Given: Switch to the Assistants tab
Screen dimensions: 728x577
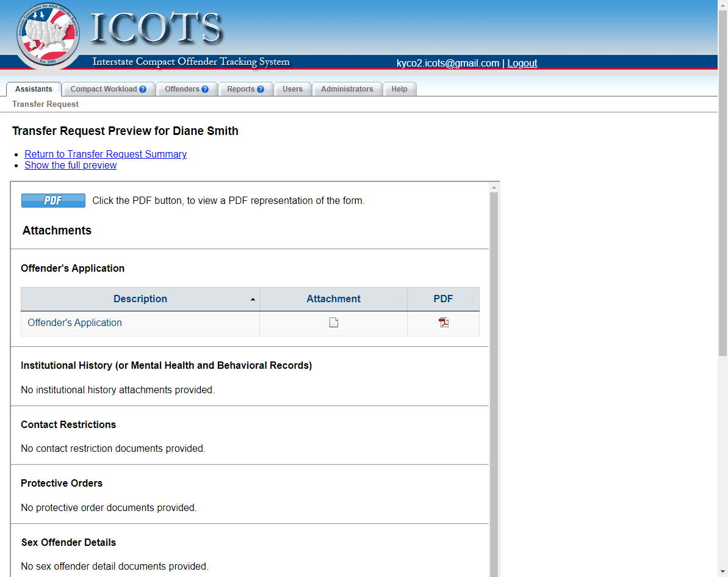Looking at the screenshot, I should coord(34,89).
